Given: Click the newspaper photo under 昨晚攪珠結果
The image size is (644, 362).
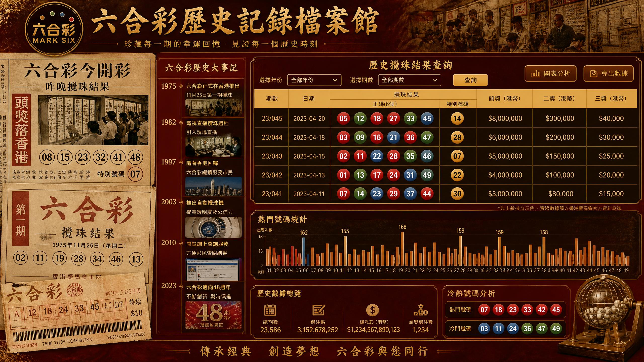Looking at the screenshot, I should click(93, 120).
